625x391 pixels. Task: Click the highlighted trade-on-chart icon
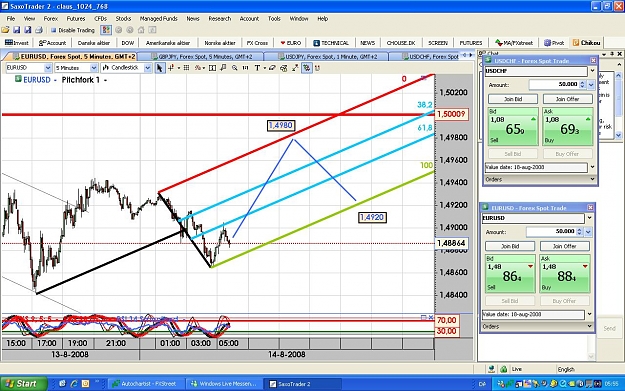(307, 68)
